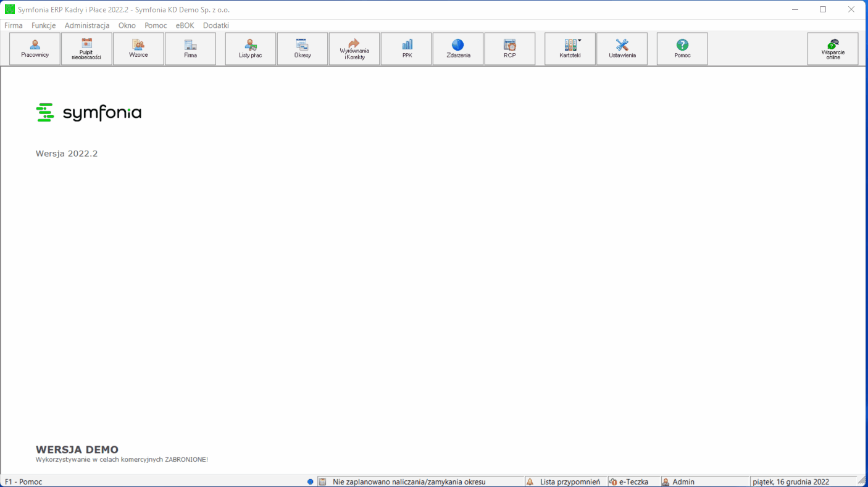Image resolution: width=868 pixels, height=487 pixels.
Task: Open Wsparcie online support icon
Action: point(833,49)
